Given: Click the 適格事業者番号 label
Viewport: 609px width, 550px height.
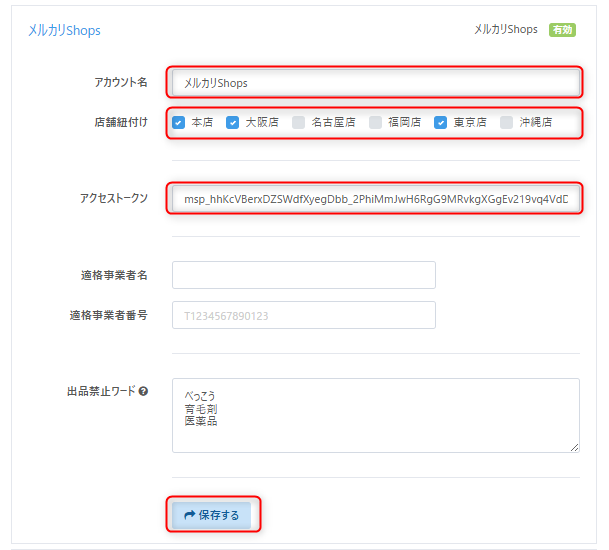Looking at the screenshot, I should (109, 315).
